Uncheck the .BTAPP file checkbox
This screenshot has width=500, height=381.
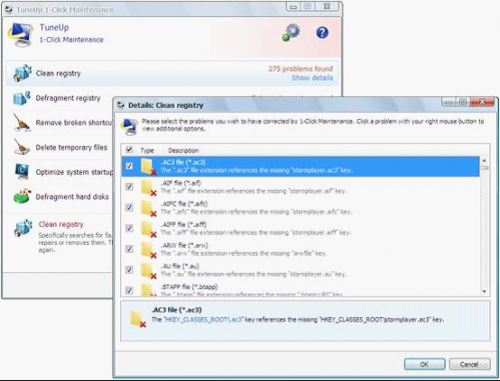[x=129, y=291]
